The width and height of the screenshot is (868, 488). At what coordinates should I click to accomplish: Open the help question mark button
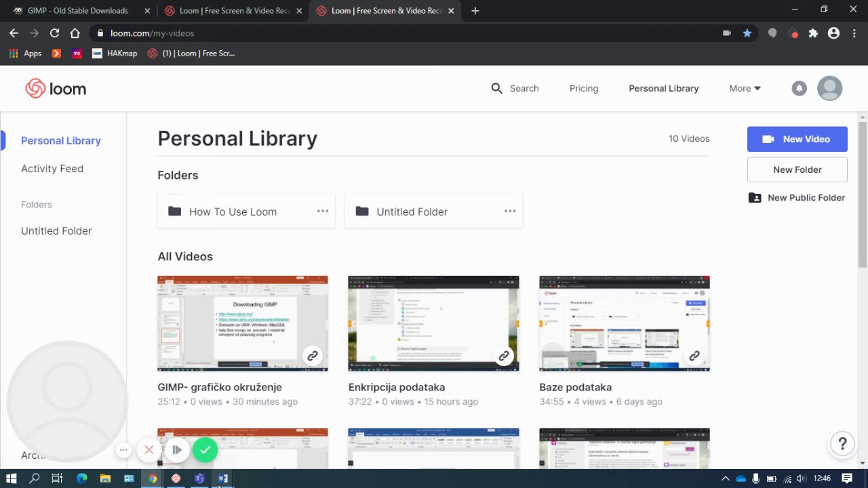pyautogui.click(x=842, y=444)
